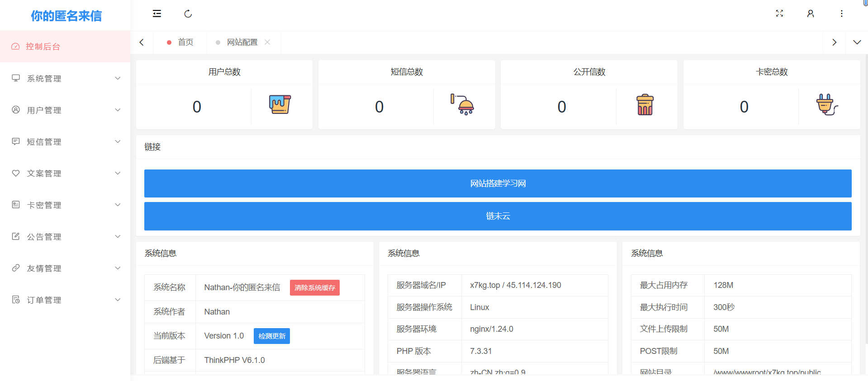Click the 卡密总数 count value
Image resolution: width=868 pixels, height=381 pixels.
pos(744,107)
